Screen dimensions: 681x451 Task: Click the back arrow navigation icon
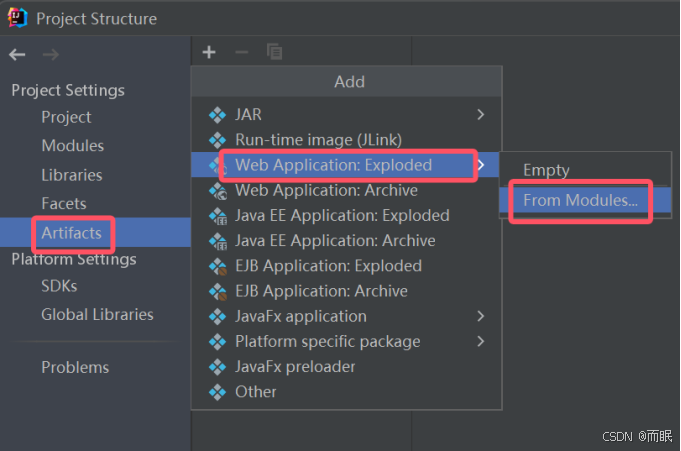coord(17,54)
